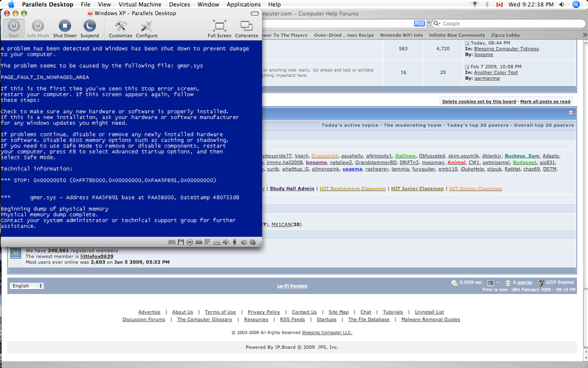This screenshot has height=368, width=588.
Task: Open Today's active topics
Action: [350, 125]
